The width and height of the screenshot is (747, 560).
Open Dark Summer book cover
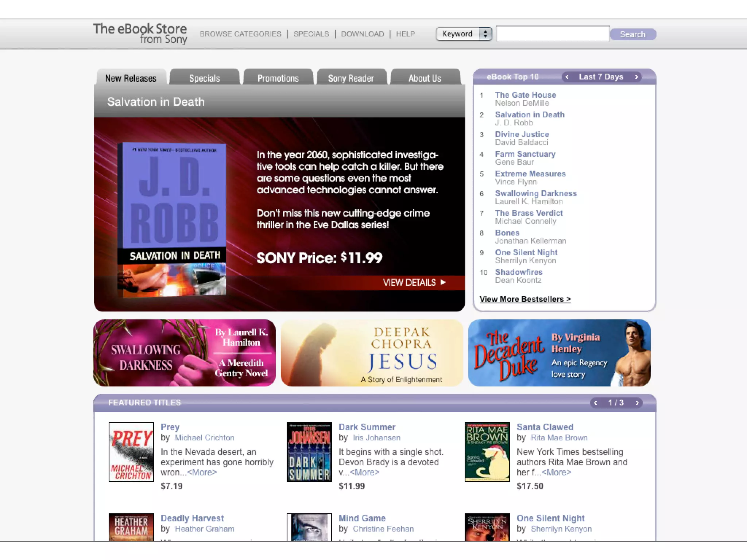309,452
